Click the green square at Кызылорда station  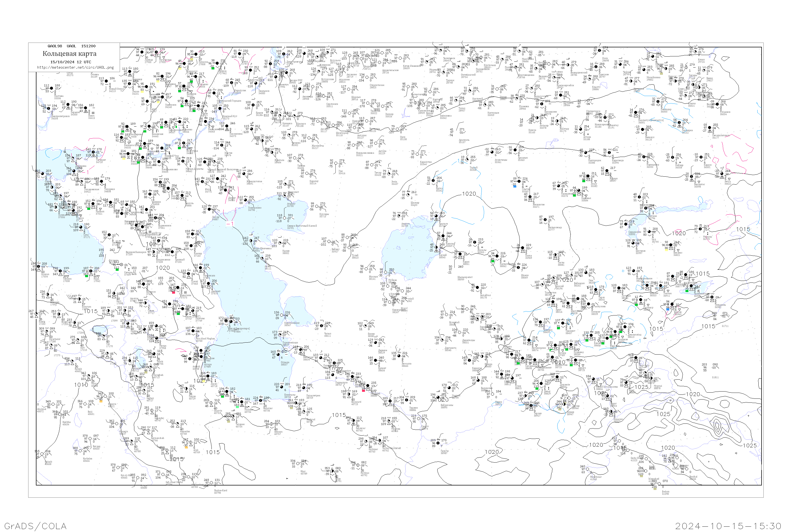pos(492,261)
